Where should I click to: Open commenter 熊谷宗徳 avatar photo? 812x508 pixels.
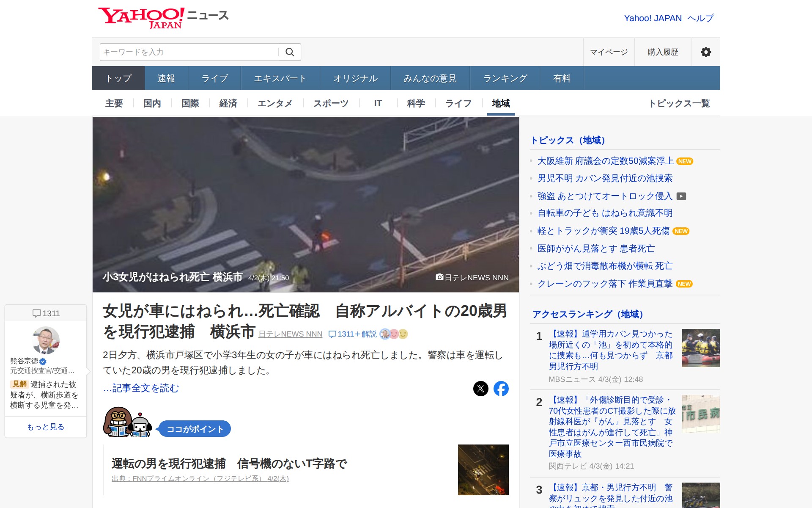(46, 340)
